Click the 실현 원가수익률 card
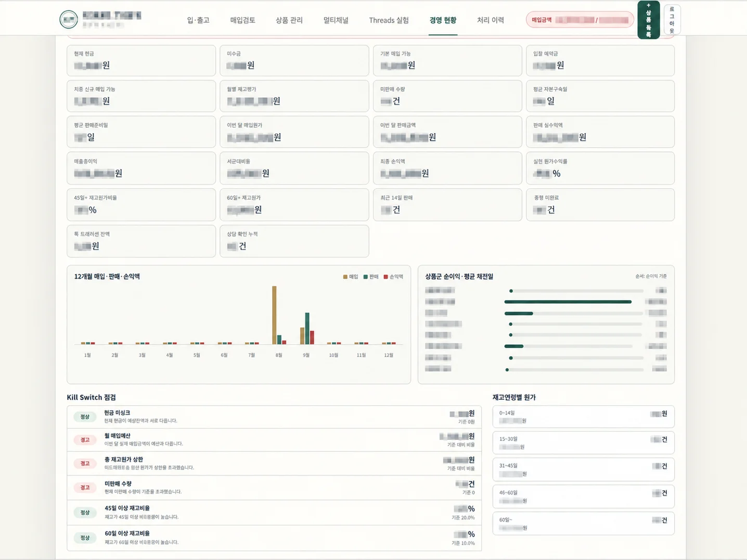This screenshot has height=560, width=747. click(600, 168)
